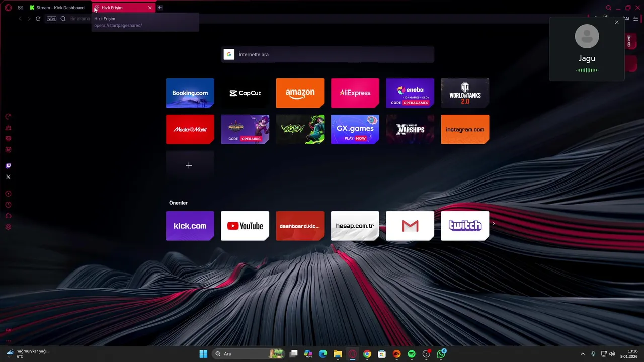Open Twitch in Opera sidebar
Screen dimensions: 644x362
pos(8,166)
